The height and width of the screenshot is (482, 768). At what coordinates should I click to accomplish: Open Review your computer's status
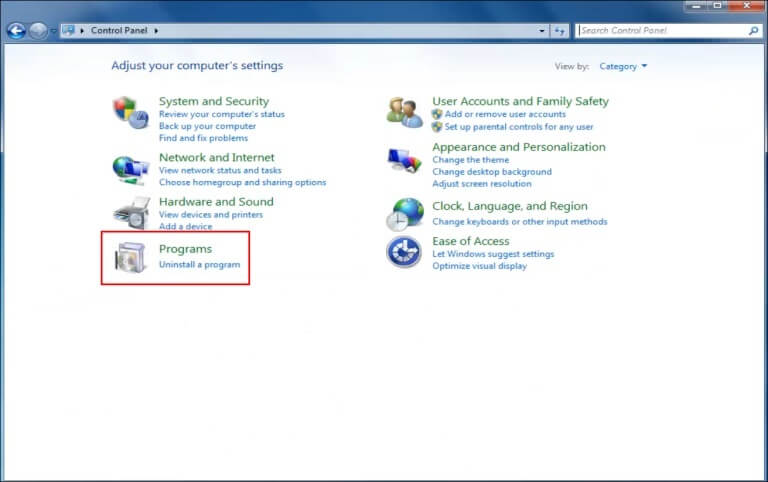(x=222, y=114)
